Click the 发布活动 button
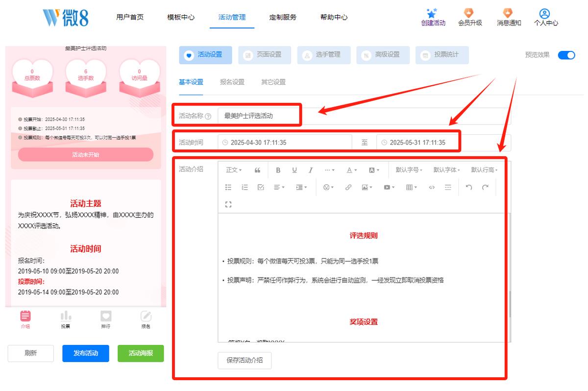This screenshot has width=588, height=391. (x=85, y=353)
